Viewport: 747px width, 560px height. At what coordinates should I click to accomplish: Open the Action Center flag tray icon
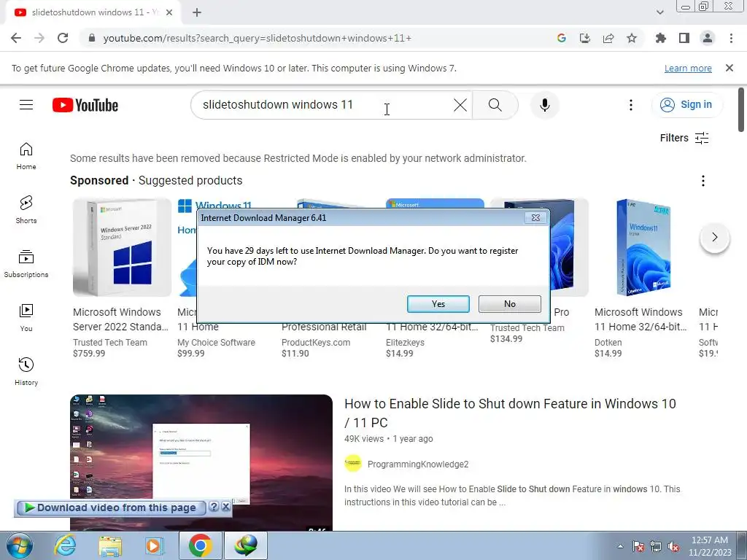tap(638, 547)
